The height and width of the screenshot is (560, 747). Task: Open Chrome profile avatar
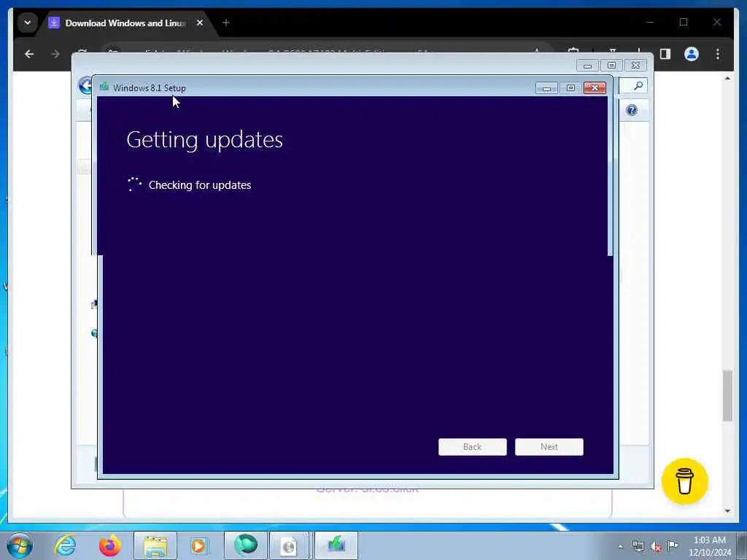692,54
